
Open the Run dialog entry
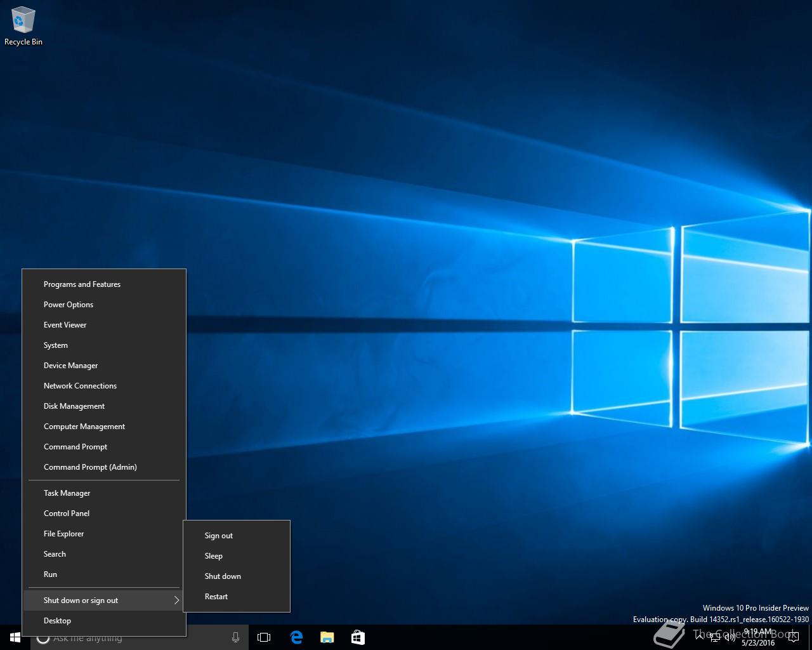point(105,574)
